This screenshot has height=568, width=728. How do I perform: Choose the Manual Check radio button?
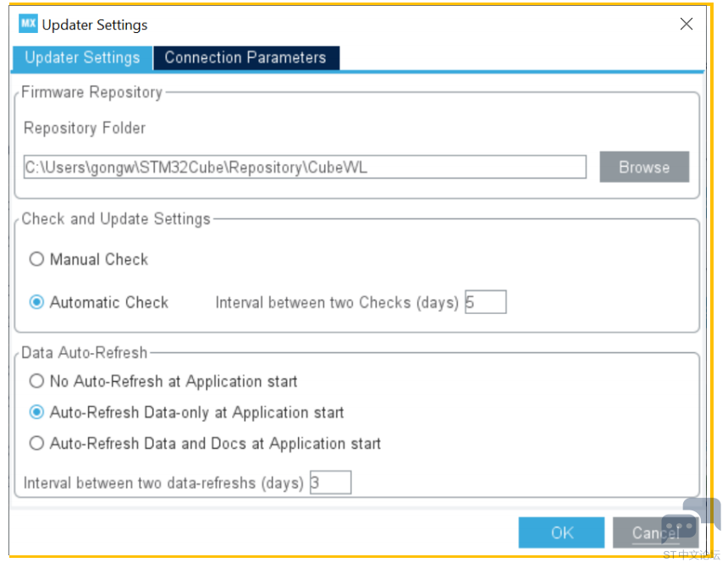(x=36, y=259)
